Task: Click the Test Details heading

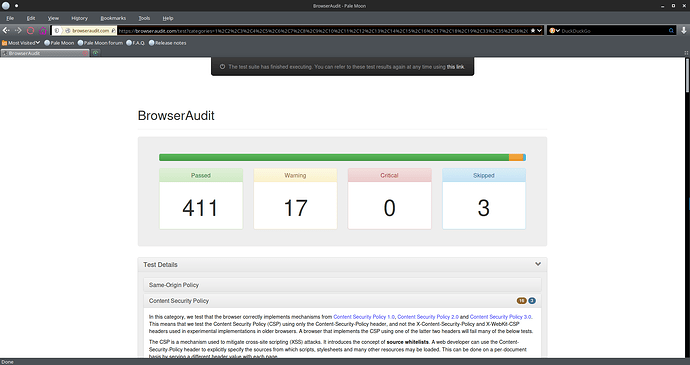Action: (160, 265)
